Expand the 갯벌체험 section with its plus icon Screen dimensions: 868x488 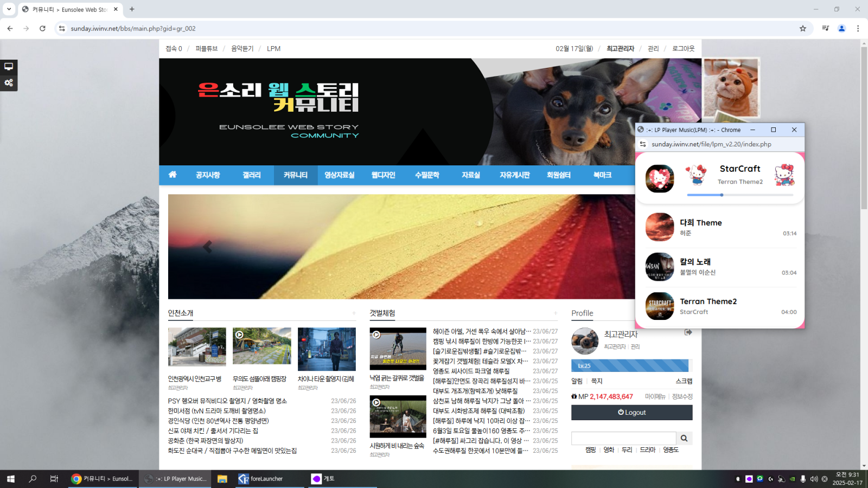click(x=556, y=313)
